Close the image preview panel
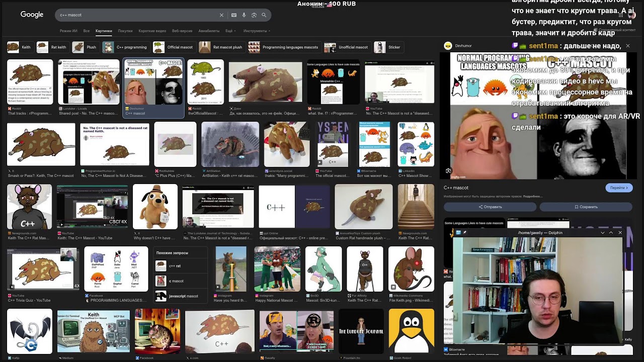Viewport: 644px width, 362px height. (627, 46)
